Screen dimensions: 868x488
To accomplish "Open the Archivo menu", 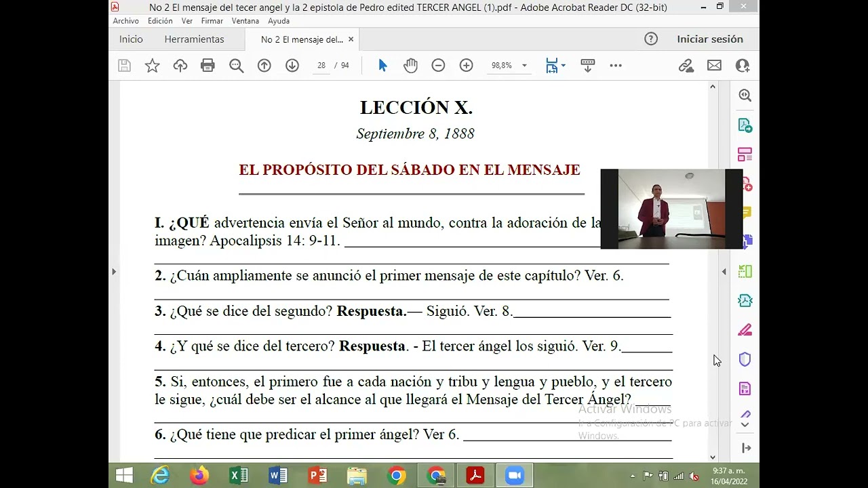I will tap(125, 21).
